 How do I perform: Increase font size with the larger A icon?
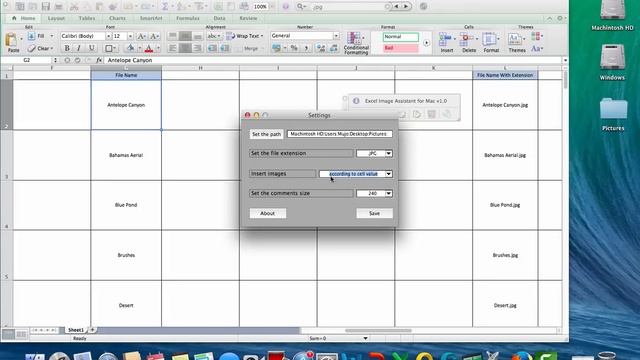pyautogui.click(x=141, y=36)
